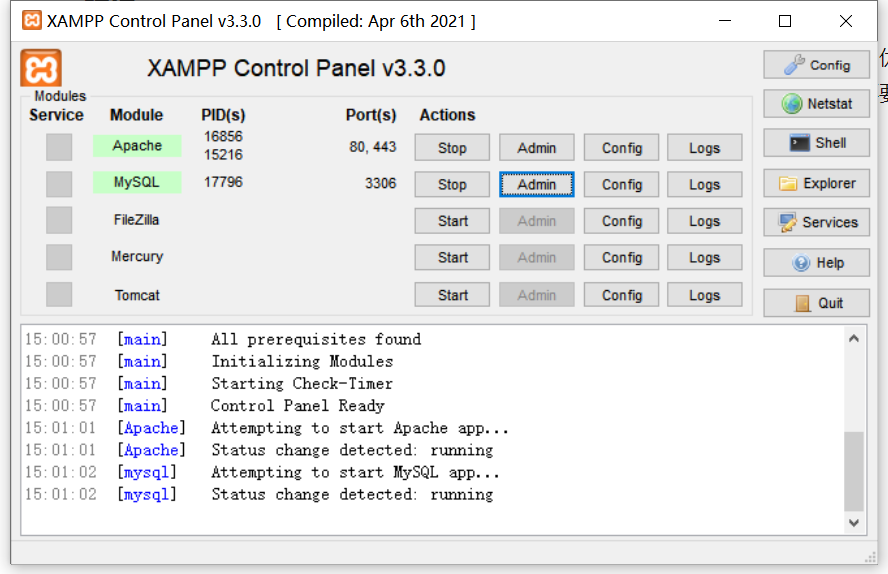Open the Explorer folder button
The height and width of the screenshot is (574, 888).
tap(816, 183)
